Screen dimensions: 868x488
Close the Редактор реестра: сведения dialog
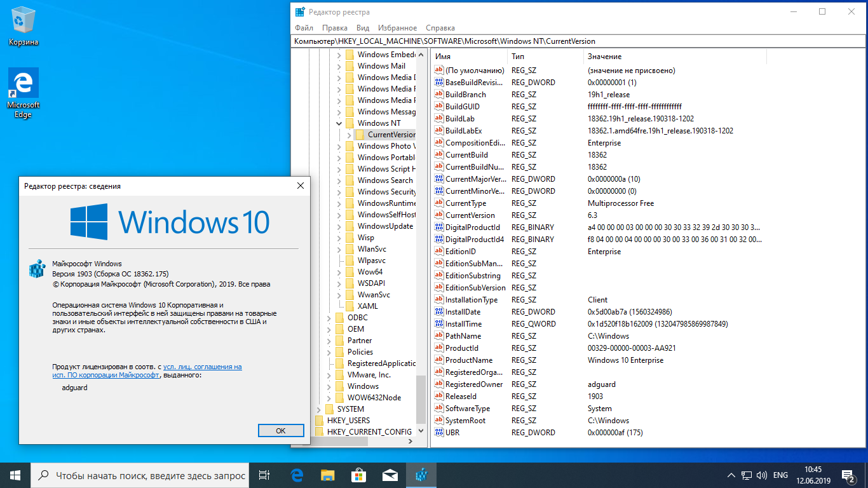point(301,186)
